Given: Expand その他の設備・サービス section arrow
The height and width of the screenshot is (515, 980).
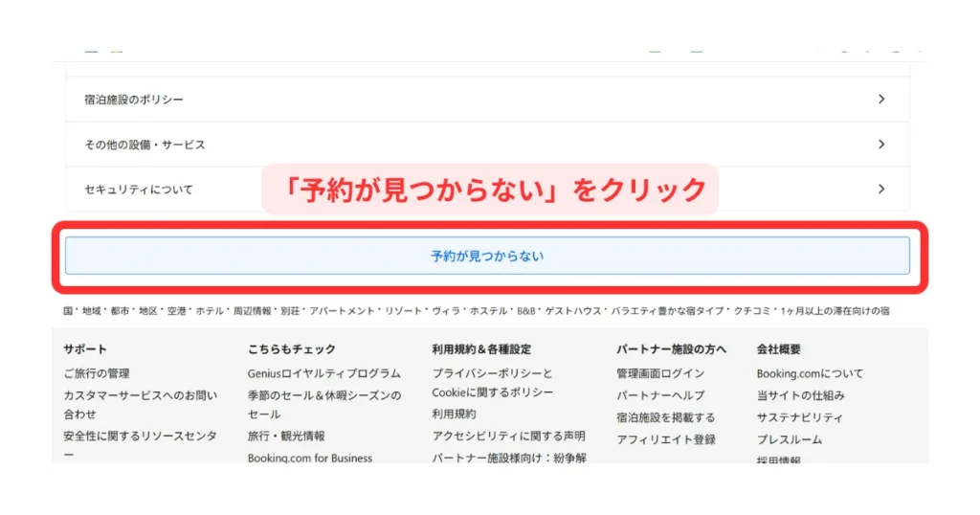Looking at the screenshot, I should coord(881,145).
